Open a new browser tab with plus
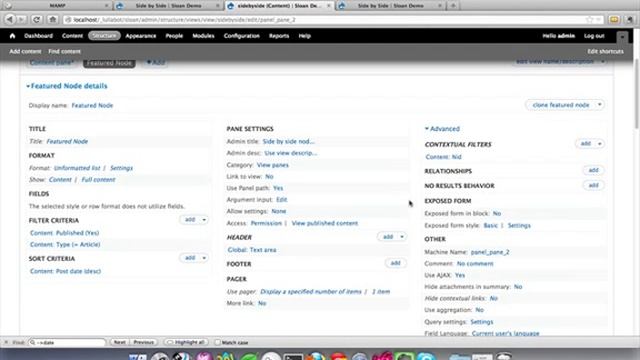The image size is (640, 360). pos(453,6)
